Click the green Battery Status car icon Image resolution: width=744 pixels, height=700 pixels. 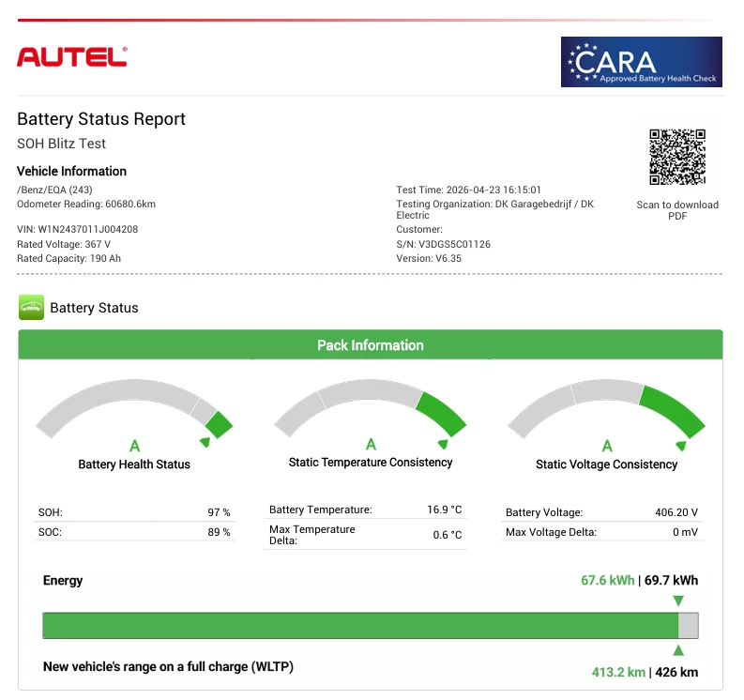coord(31,308)
